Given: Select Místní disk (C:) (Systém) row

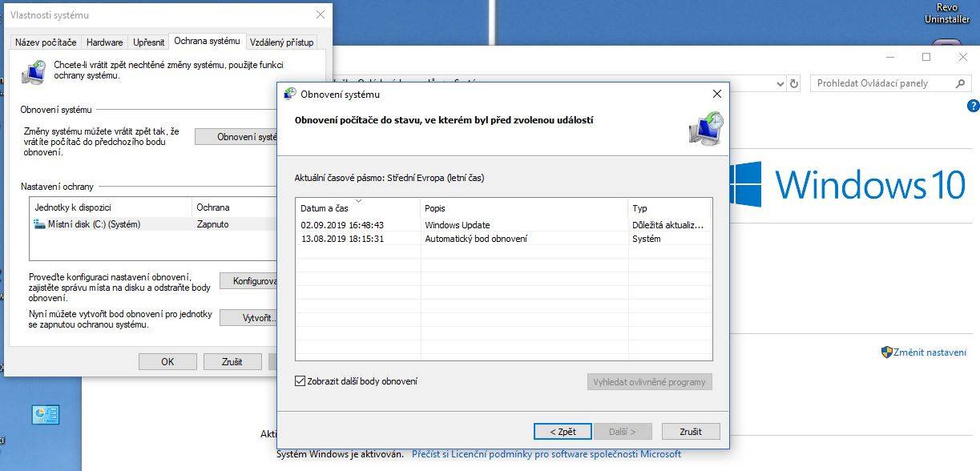Looking at the screenshot, I should point(153,224).
